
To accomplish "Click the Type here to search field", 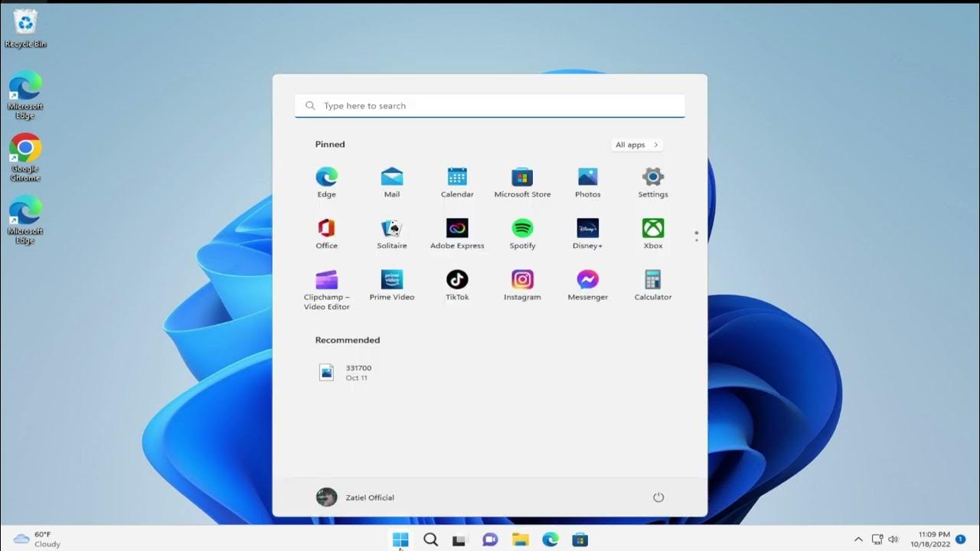I will [490, 106].
